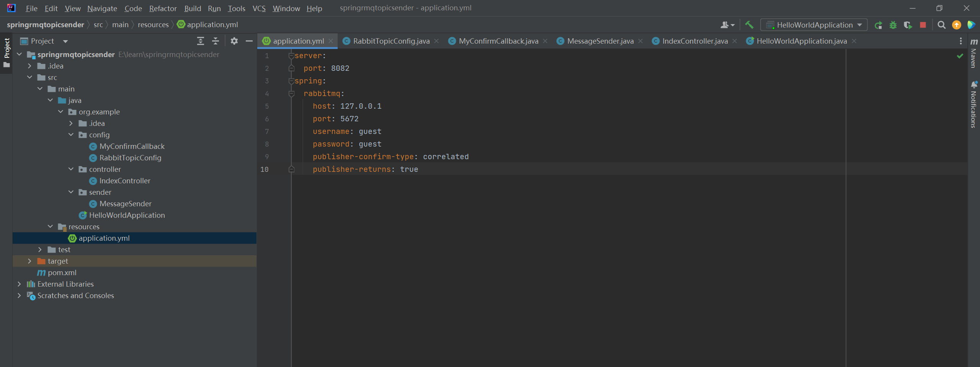Switch to the MessageSender.java tab
The height and width of the screenshot is (367, 980).
coord(600,41)
